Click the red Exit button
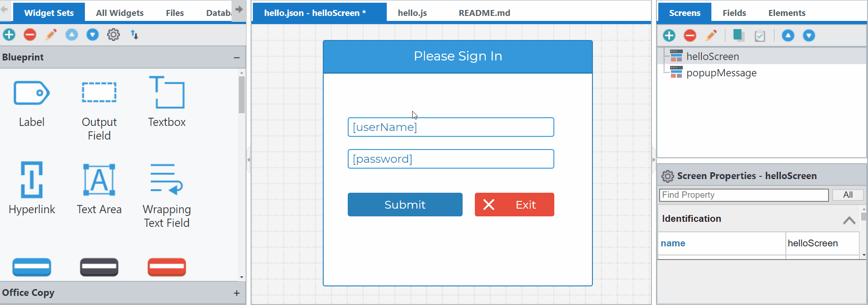 (x=514, y=205)
